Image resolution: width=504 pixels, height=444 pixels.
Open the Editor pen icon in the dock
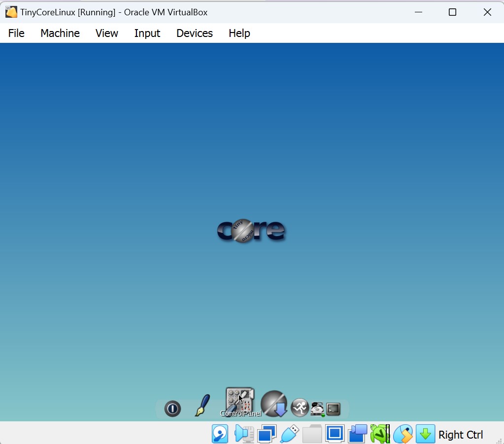(202, 405)
